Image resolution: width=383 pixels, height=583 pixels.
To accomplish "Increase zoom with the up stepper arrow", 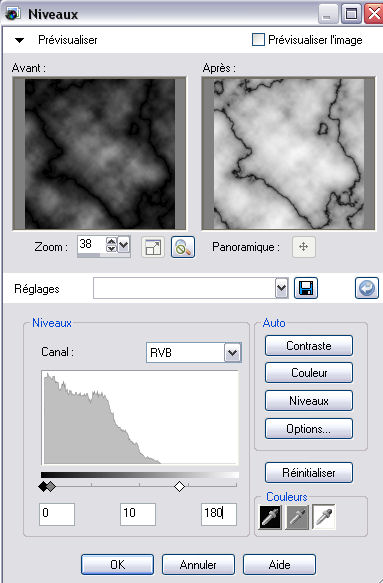I will 111,241.
